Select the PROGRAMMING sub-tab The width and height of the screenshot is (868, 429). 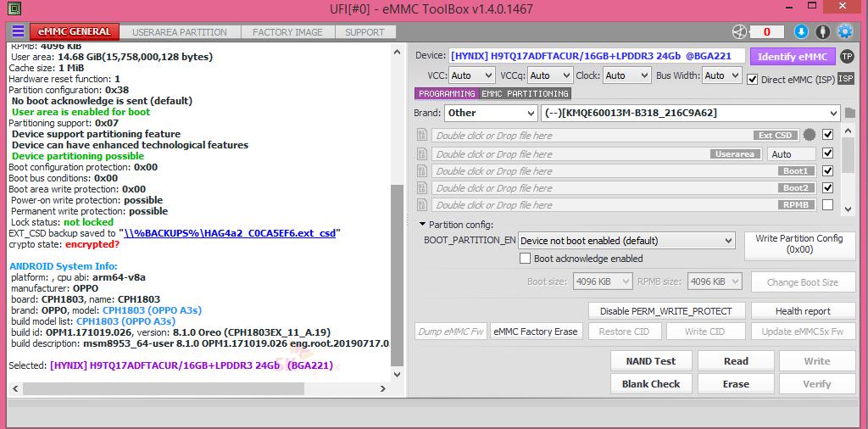click(447, 93)
